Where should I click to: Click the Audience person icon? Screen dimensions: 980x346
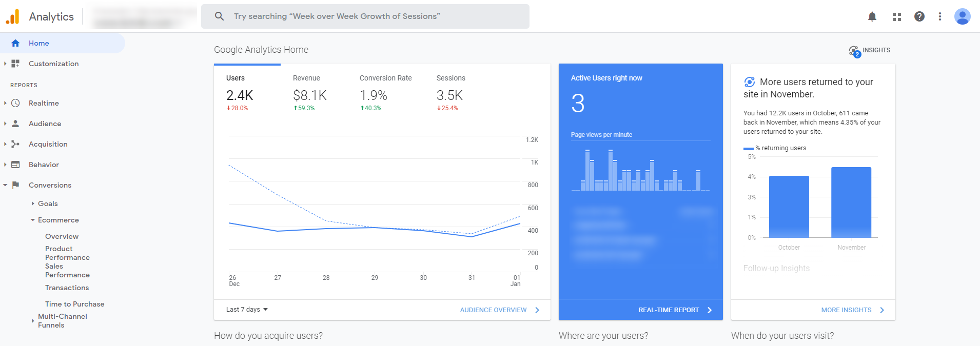[x=15, y=124]
